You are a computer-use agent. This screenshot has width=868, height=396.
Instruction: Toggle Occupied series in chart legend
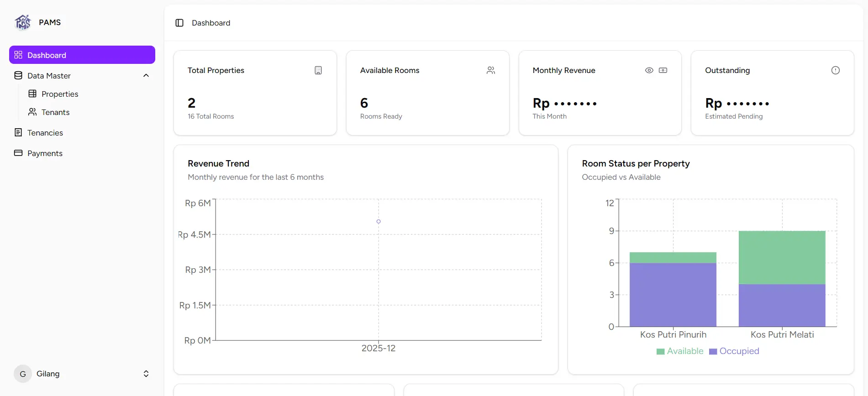[x=734, y=351]
